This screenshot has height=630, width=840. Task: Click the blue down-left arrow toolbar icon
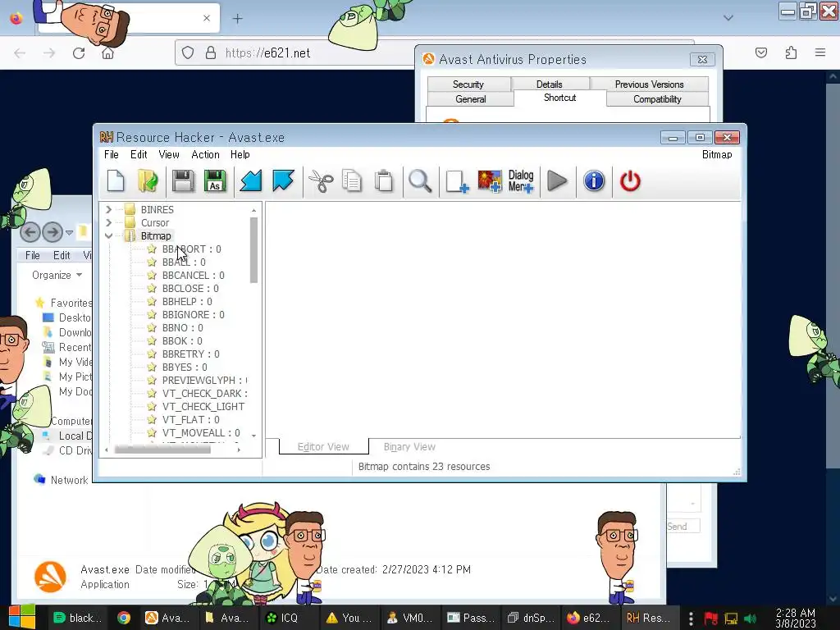[x=251, y=181]
